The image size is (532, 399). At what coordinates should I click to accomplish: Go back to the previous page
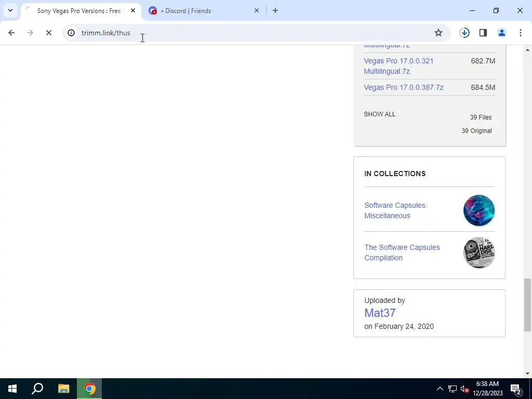11,33
